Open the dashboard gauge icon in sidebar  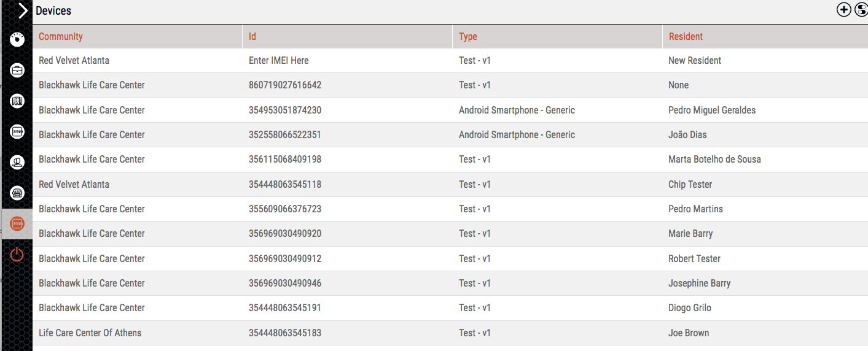17,40
